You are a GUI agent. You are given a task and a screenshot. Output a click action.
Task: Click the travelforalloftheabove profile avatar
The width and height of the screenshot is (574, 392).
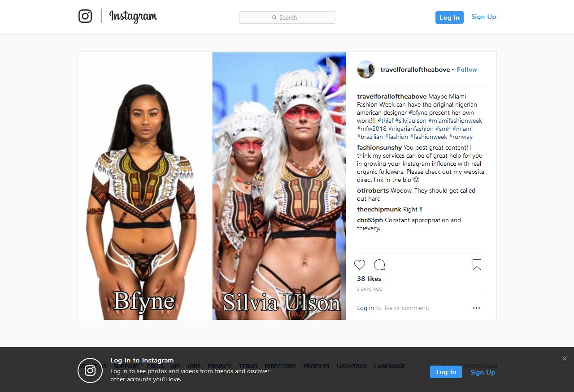[x=366, y=69]
